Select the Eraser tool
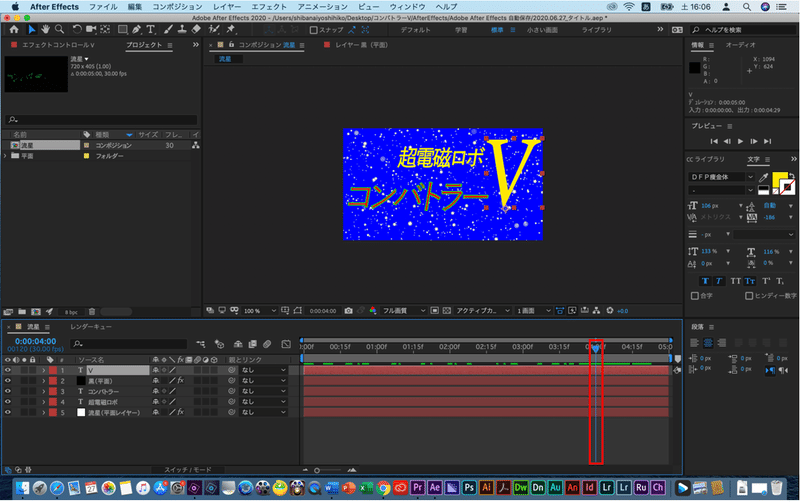The image size is (800, 502). tap(196, 30)
